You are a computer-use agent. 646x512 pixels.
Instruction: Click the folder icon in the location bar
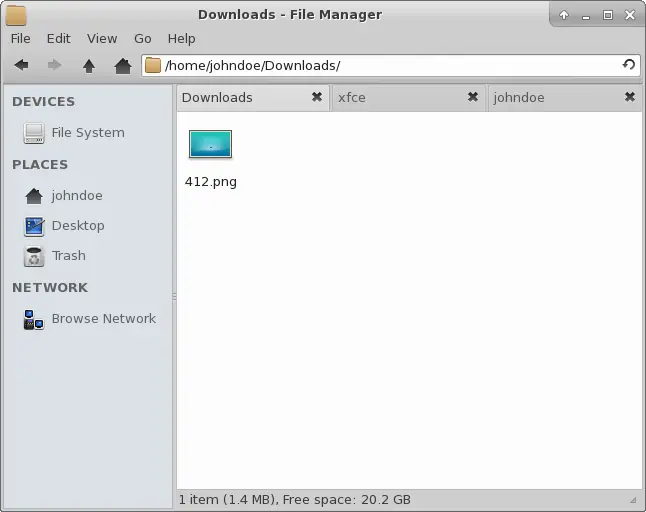pyautogui.click(x=153, y=65)
